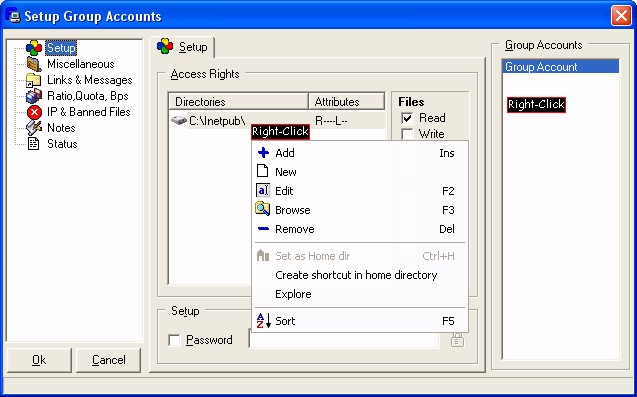This screenshot has width=637, height=397.
Task: Click the red IP & Banned Files icon
Action: 34,112
